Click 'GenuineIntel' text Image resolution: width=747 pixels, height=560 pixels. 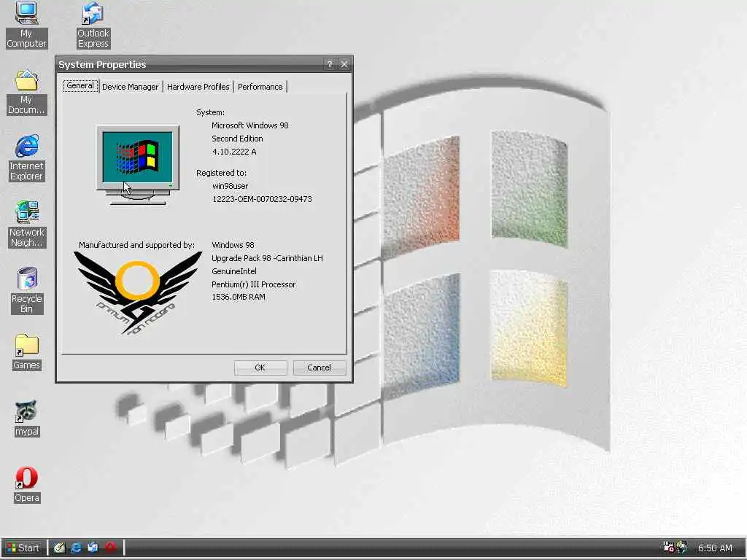coord(234,271)
